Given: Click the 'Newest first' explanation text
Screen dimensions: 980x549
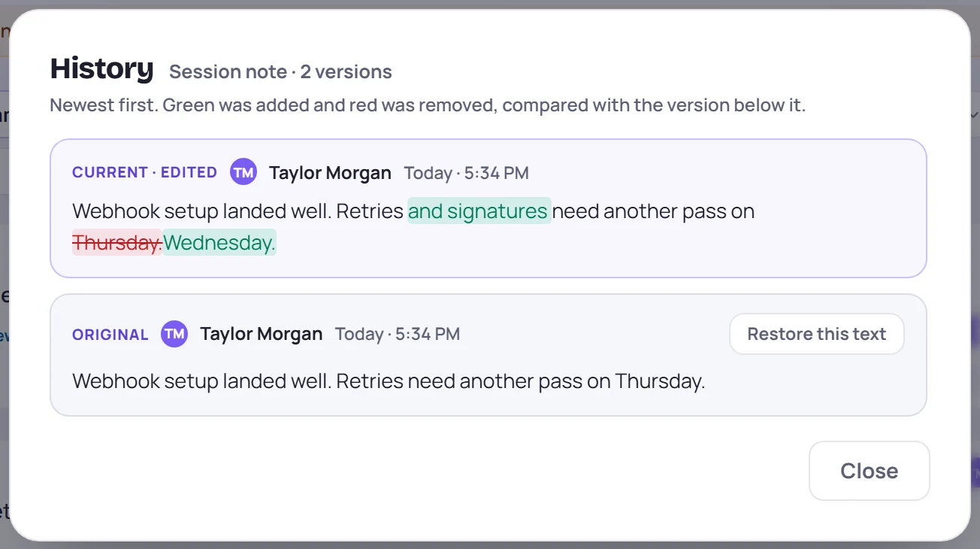Looking at the screenshot, I should tap(428, 105).
